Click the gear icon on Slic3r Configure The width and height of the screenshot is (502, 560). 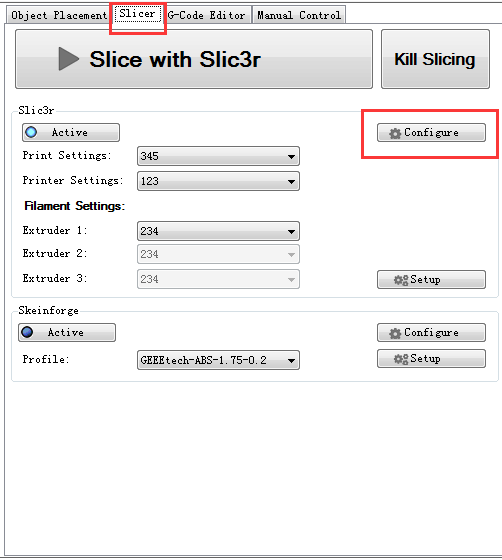pyautogui.click(x=395, y=133)
